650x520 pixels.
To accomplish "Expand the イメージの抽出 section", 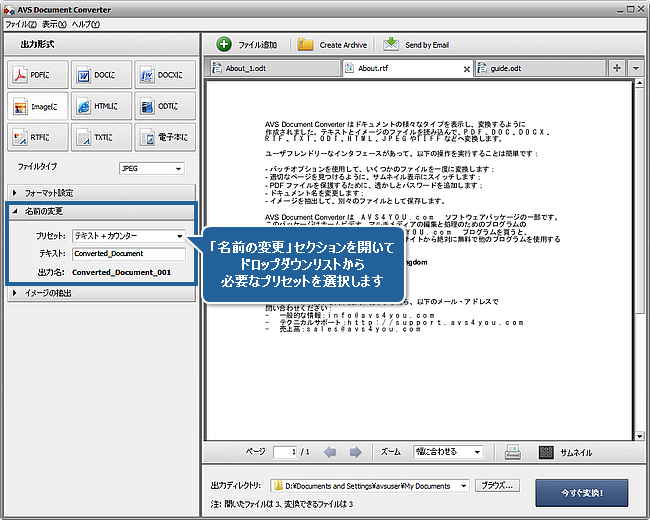I will [102, 293].
